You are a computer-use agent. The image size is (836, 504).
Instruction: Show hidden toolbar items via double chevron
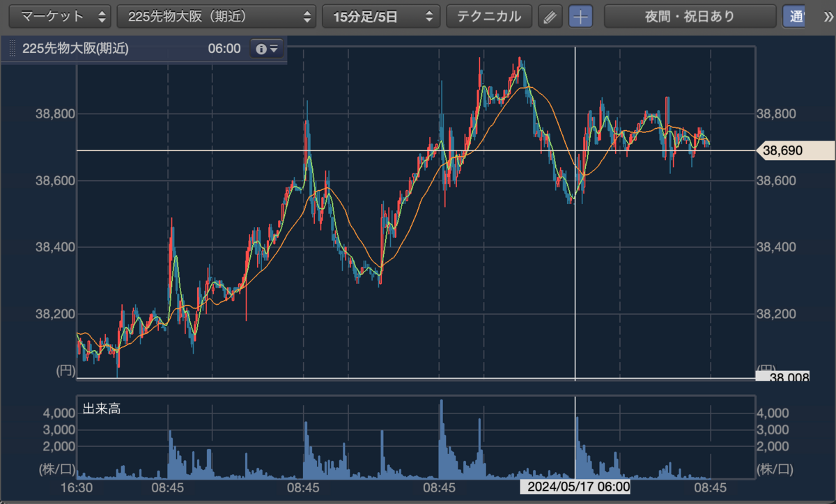(827, 16)
